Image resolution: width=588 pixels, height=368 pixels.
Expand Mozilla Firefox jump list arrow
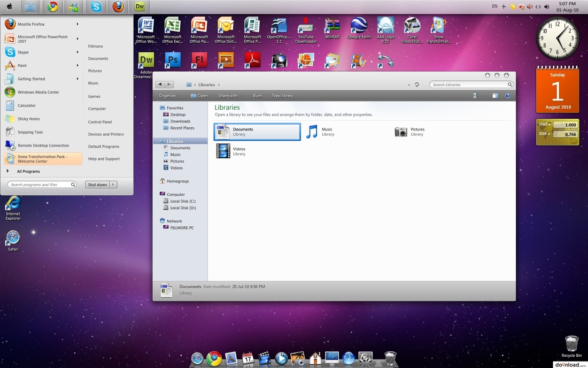click(x=78, y=24)
